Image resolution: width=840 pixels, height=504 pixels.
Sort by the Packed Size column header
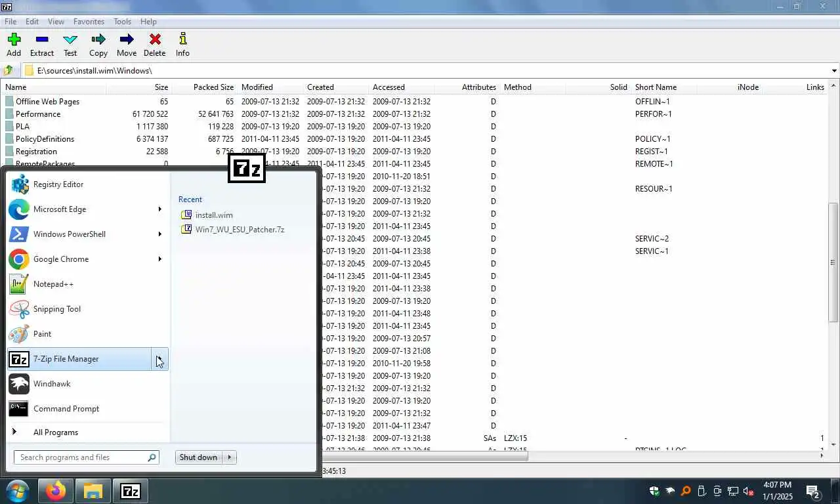click(x=204, y=87)
